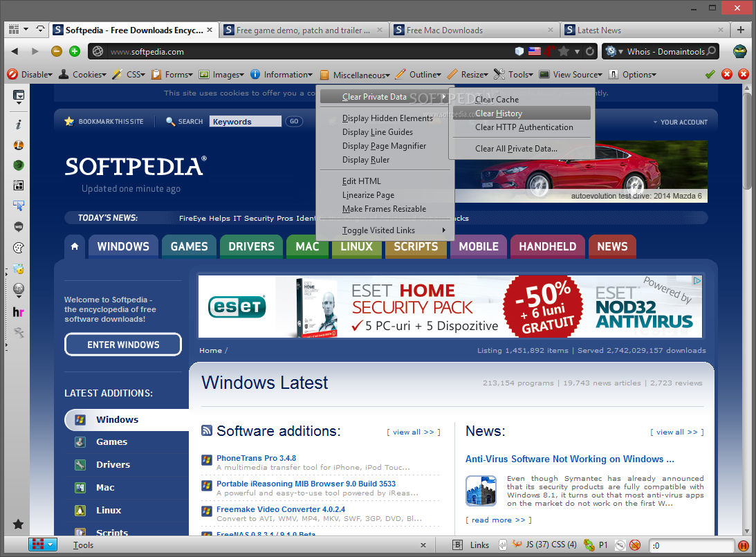Image resolution: width=756 pixels, height=557 pixels.
Task: Bookmark page with the star icon
Action: coord(563,51)
